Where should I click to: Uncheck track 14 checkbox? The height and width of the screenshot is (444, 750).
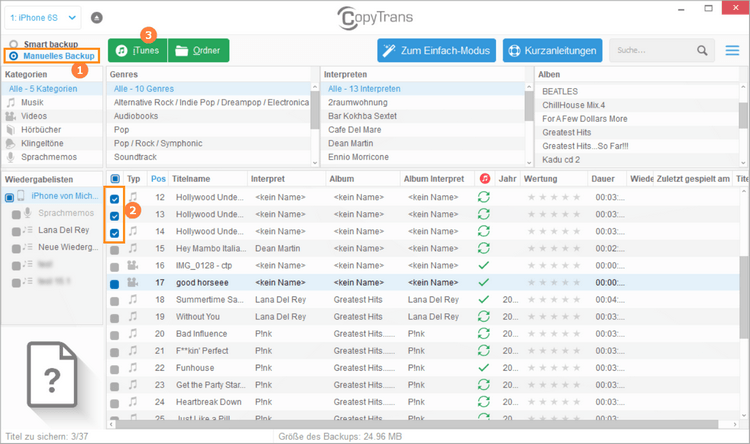(x=114, y=233)
